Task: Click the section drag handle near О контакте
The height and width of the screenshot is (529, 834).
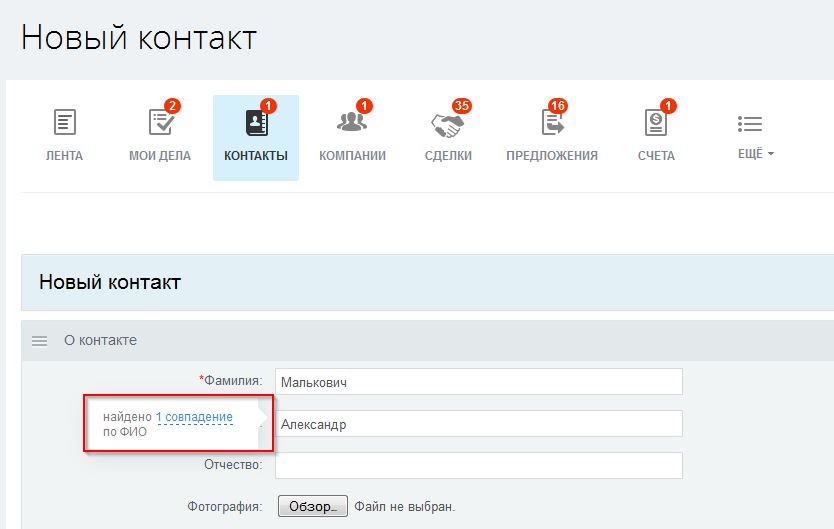Action: [x=39, y=341]
